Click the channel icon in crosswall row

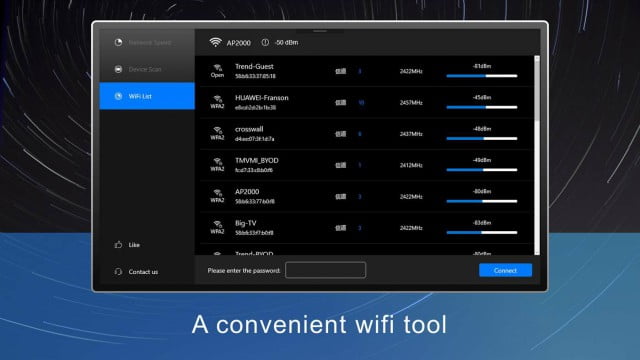(x=341, y=134)
